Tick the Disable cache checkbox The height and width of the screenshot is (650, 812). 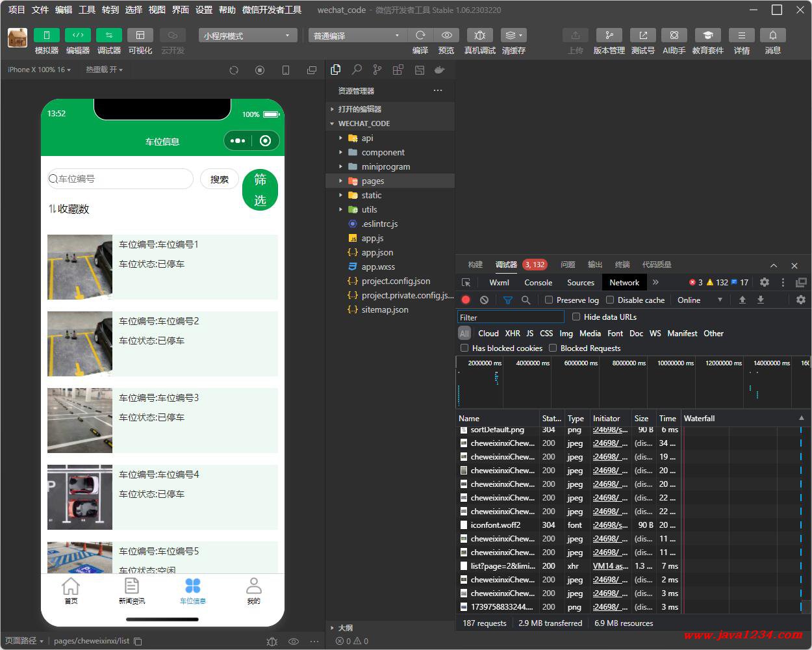point(610,300)
